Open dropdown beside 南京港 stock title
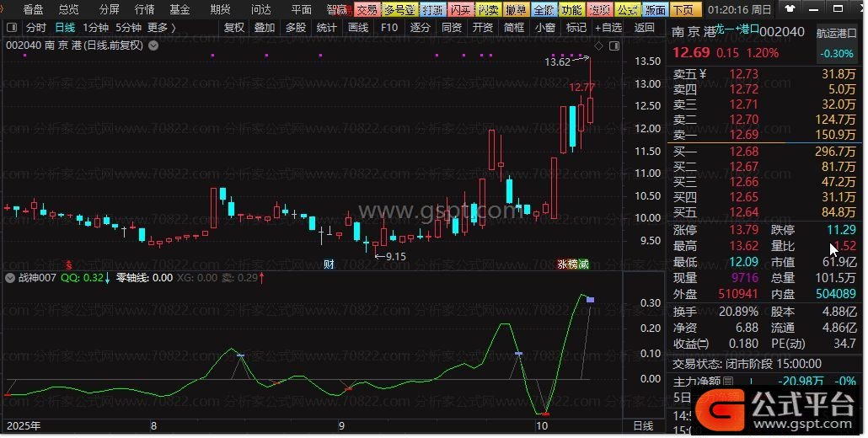Viewport: 868px width, 438px height. pyautogui.click(x=153, y=45)
